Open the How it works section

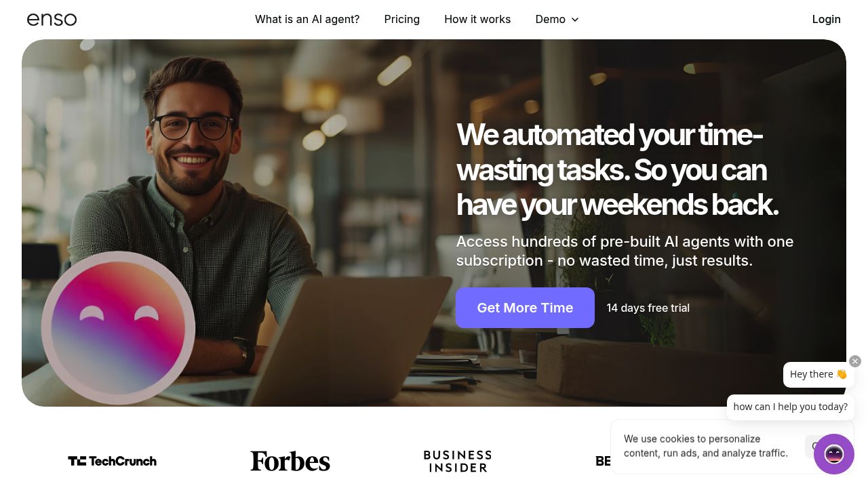pyautogui.click(x=477, y=20)
